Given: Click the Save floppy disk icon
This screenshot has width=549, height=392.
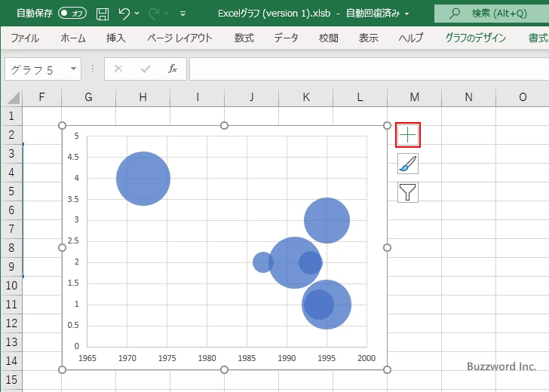Looking at the screenshot, I should (103, 14).
